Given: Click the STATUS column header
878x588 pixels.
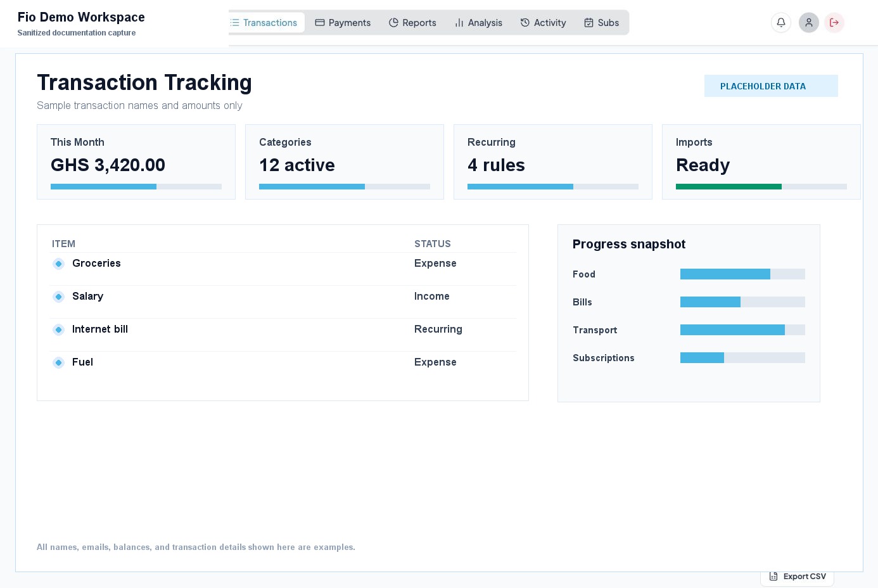Looking at the screenshot, I should coord(433,244).
